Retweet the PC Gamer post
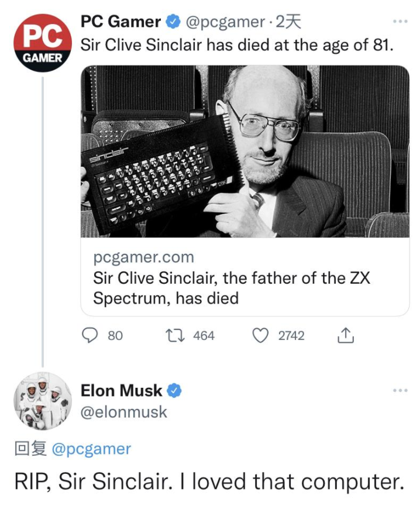Viewport: 420px width, 506px height. click(x=175, y=335)
